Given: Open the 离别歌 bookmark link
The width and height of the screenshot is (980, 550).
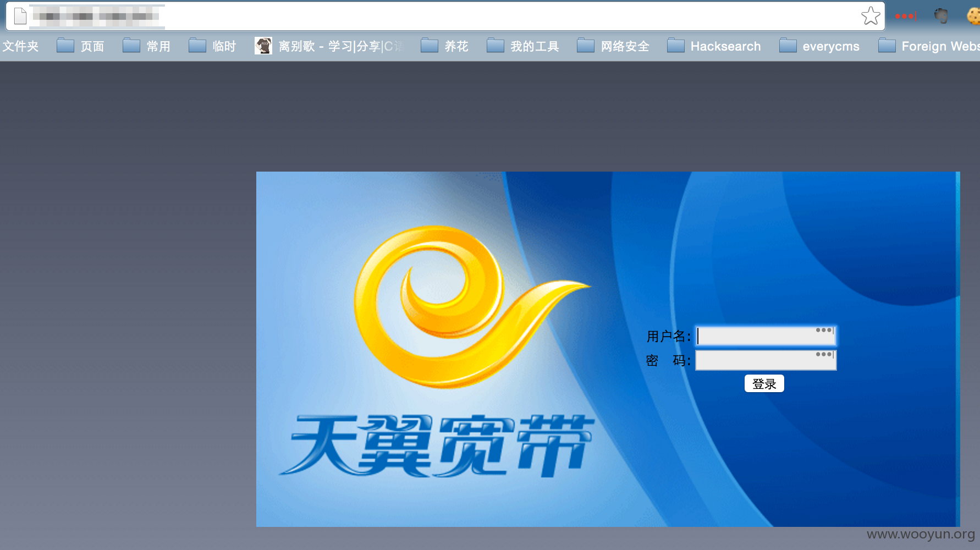Looking at the screenshot, I should tap(329, 46).
